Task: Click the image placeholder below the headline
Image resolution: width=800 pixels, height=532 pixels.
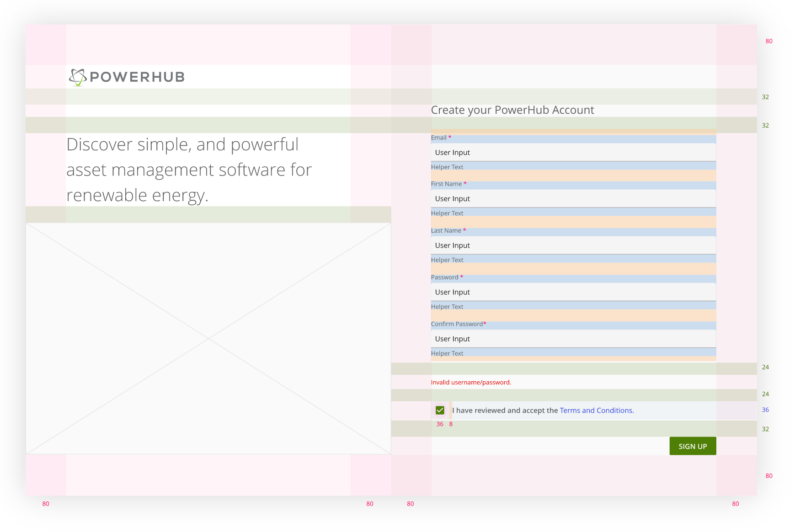Action: (208, 339)
